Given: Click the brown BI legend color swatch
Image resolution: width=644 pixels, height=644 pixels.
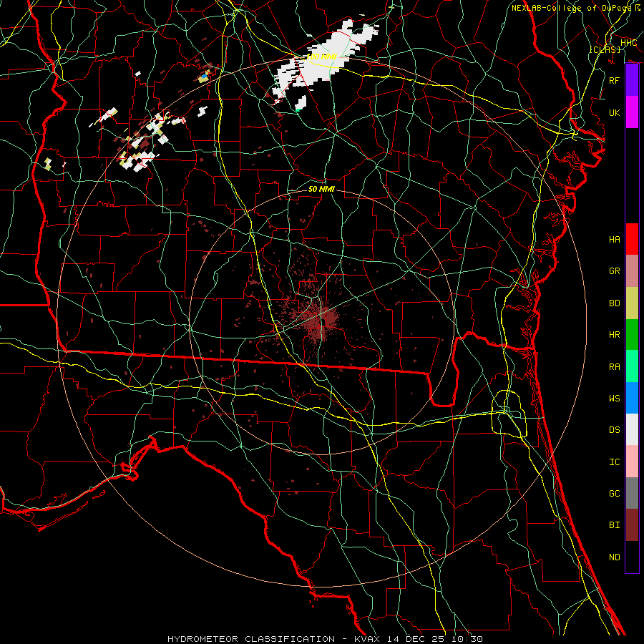Looking at the screenshot, I should pos(632,525).
